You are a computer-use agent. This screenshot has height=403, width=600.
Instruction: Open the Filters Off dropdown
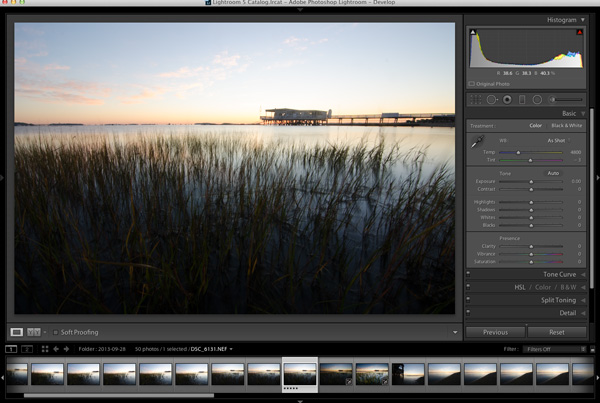tap(554, 349)
